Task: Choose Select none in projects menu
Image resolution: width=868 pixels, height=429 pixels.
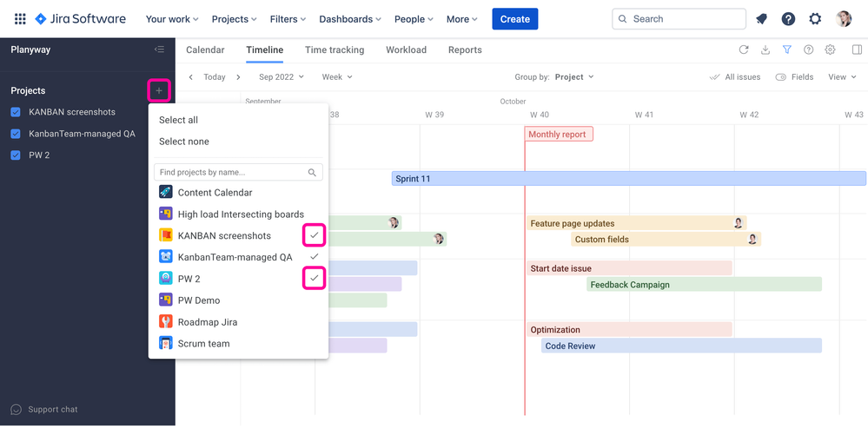Action: pos(184,142)
